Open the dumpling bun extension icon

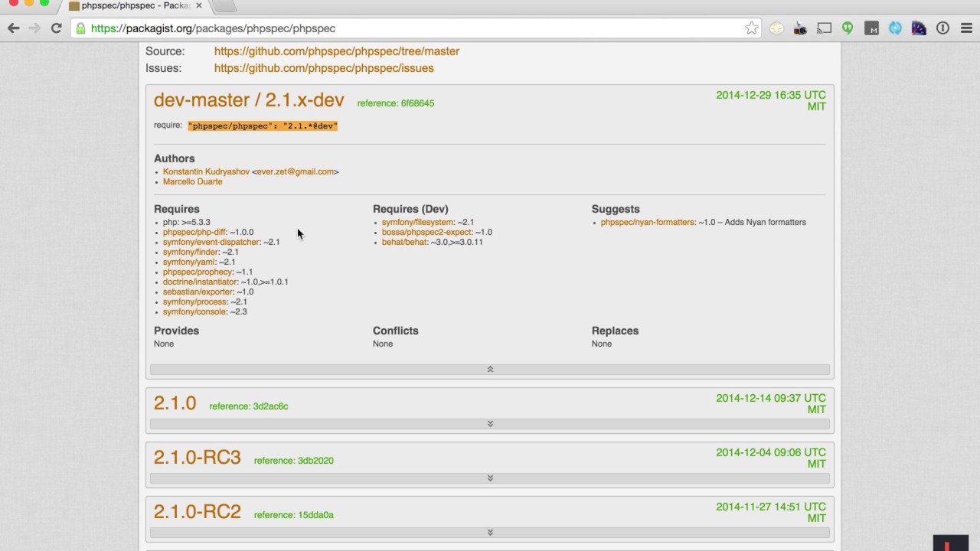coord(777,28)
